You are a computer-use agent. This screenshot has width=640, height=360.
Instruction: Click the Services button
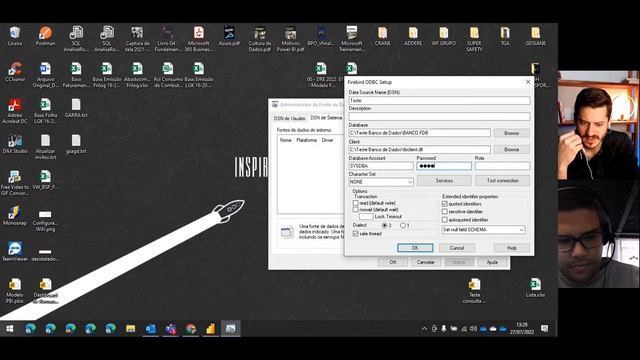tap(444, 180)
